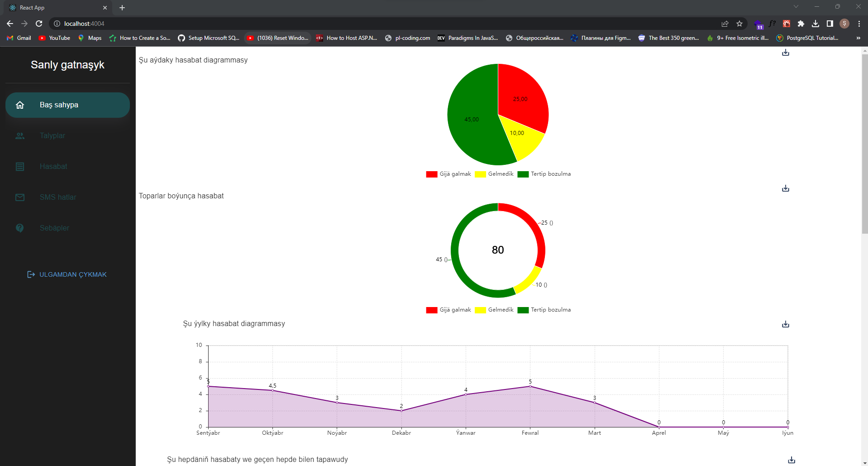Viewport: 868px width, 466px height.
Task: Download the Toparlar boýunça hasabat chart
Action: pyautogui.click(x=786, y=188)
